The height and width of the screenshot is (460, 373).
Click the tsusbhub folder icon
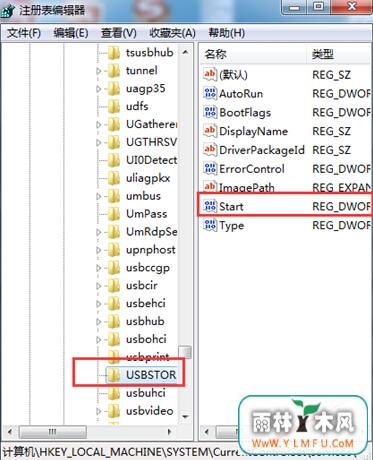pos(114,53)
